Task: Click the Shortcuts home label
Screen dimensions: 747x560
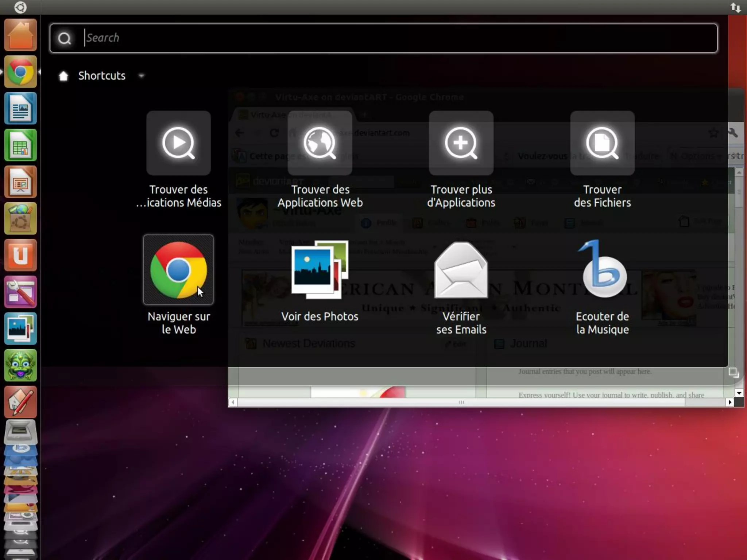Action: [102, 76]
